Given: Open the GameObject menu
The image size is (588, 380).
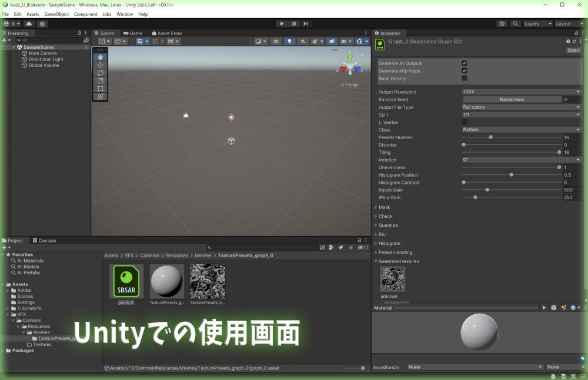Looking at the screenshot, I should coord(56,14).
